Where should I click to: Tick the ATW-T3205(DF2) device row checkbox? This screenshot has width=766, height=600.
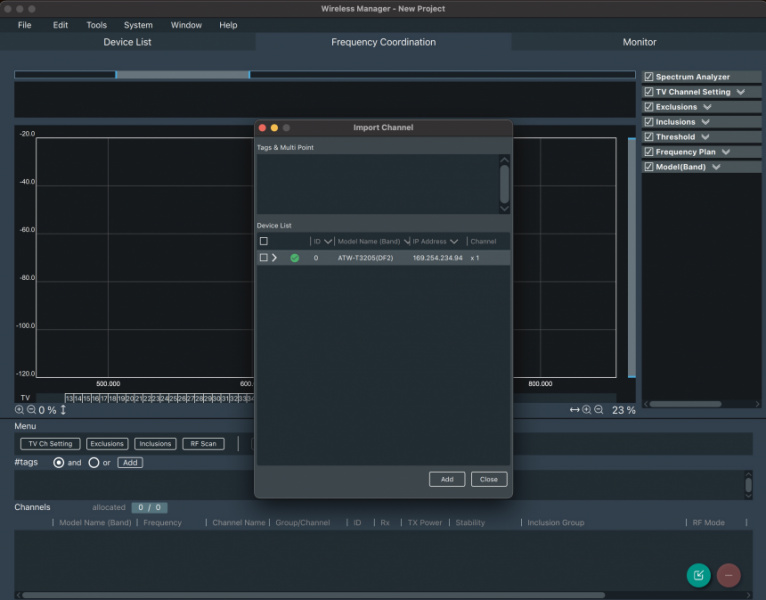click(264, 258)
